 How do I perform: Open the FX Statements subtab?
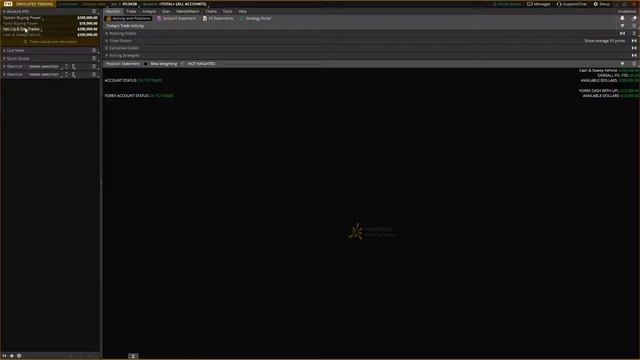pyautogui.click(x=218, y=18)
